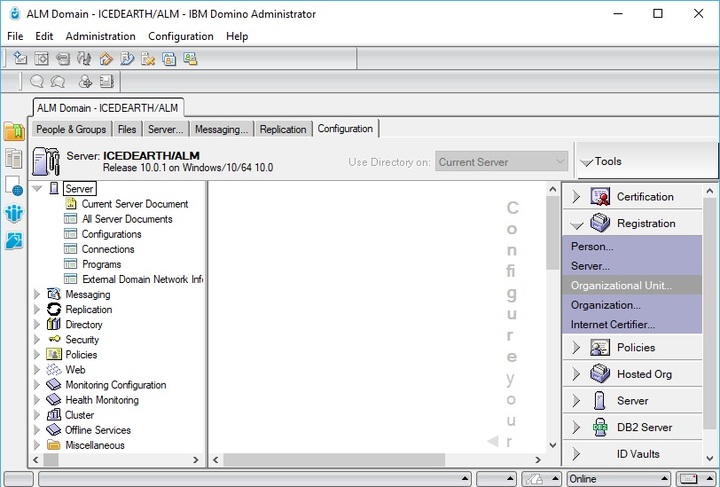The height and width of the screenshot is (487, 720).
Task: Click the DB2 Server tool icon
Action: click(600, 427)
